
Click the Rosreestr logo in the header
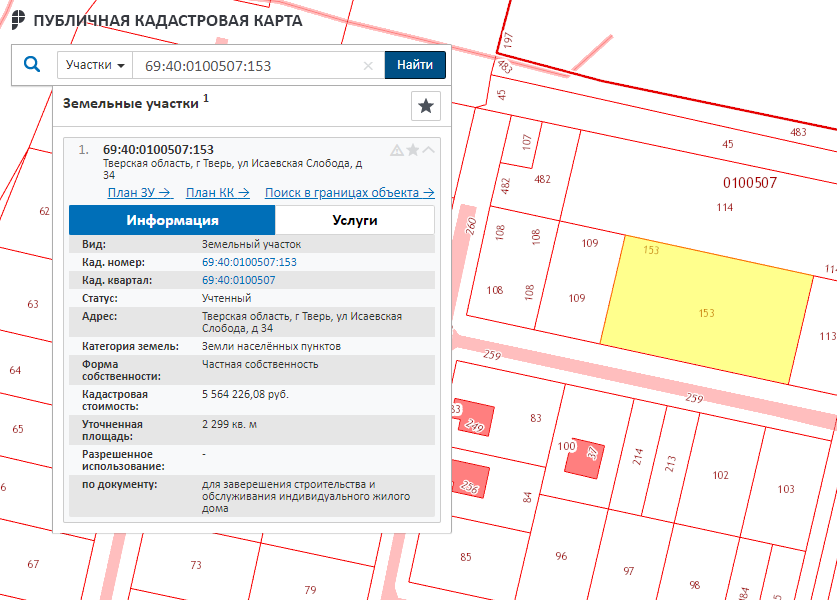pos(18,20)
